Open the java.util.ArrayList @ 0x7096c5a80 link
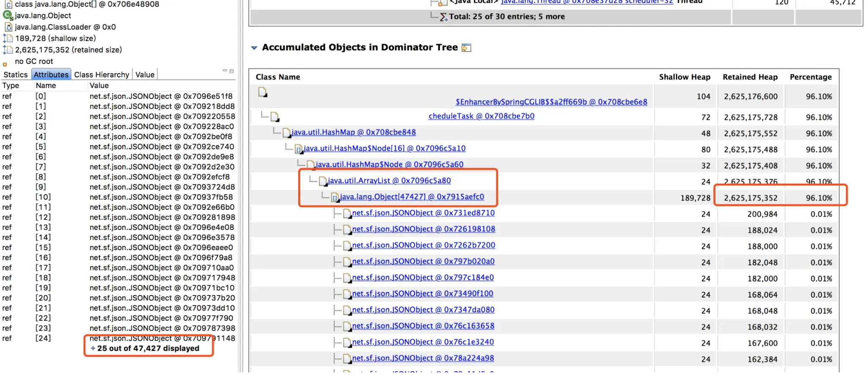868x375 pixels. point(389,180)
